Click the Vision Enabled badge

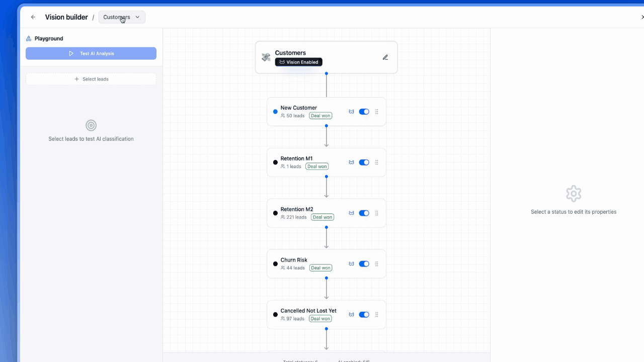coord(299,62)
